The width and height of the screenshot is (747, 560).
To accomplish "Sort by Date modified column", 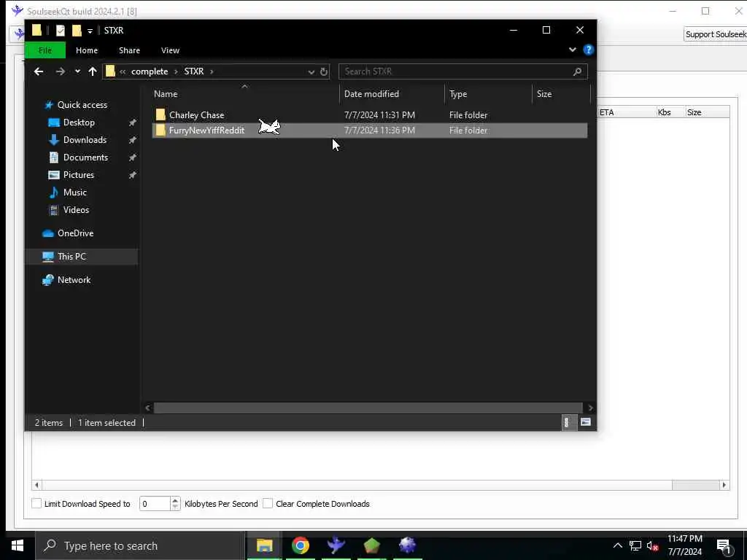I will click(392, 94).
